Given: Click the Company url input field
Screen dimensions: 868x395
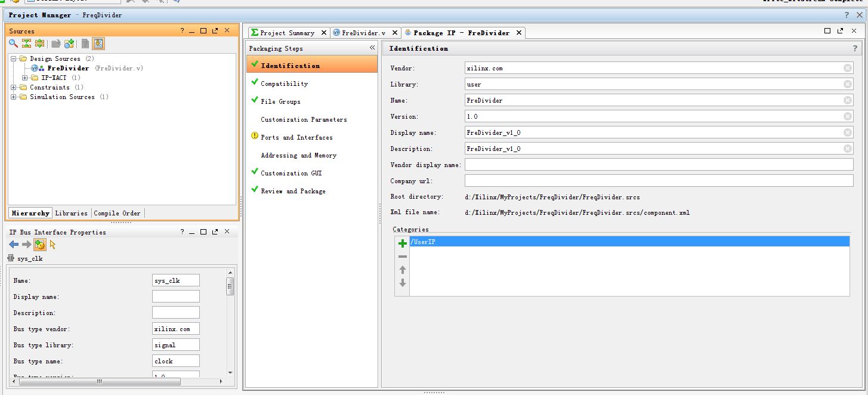Looking at the screenshot, I should point(659,181).
